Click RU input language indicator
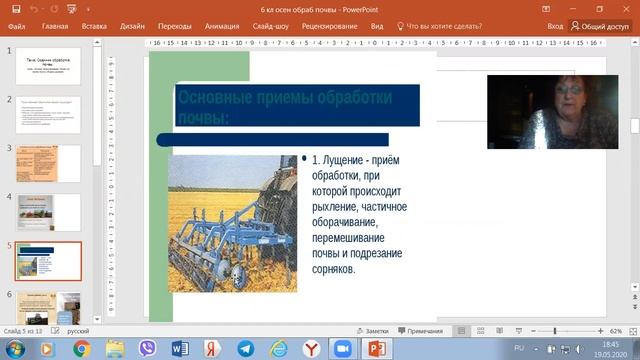640x360 pixels. pos(519,348)
